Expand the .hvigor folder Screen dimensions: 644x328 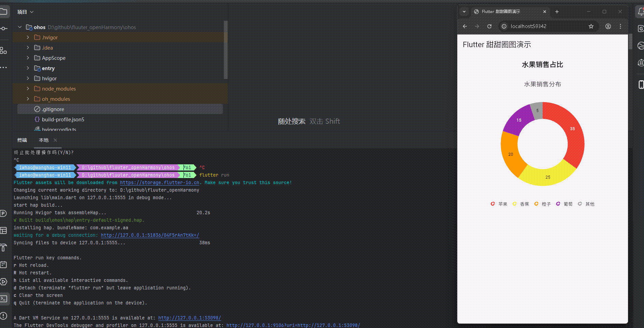[28, 37]
